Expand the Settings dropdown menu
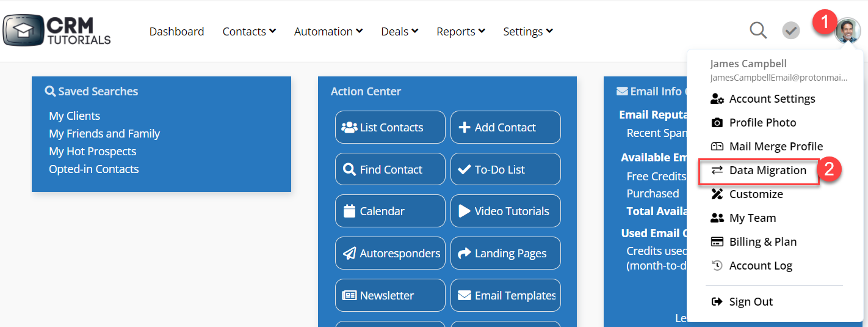 click(528, 31)
